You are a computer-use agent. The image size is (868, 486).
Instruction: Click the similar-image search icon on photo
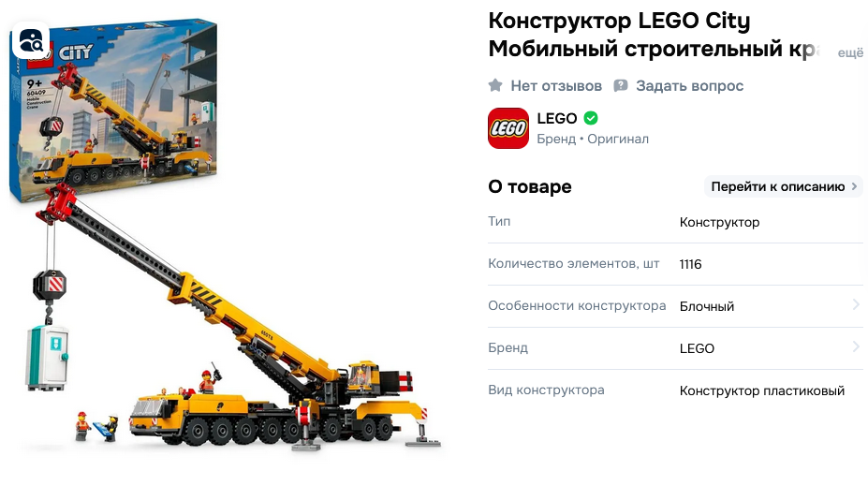[31, 40]
